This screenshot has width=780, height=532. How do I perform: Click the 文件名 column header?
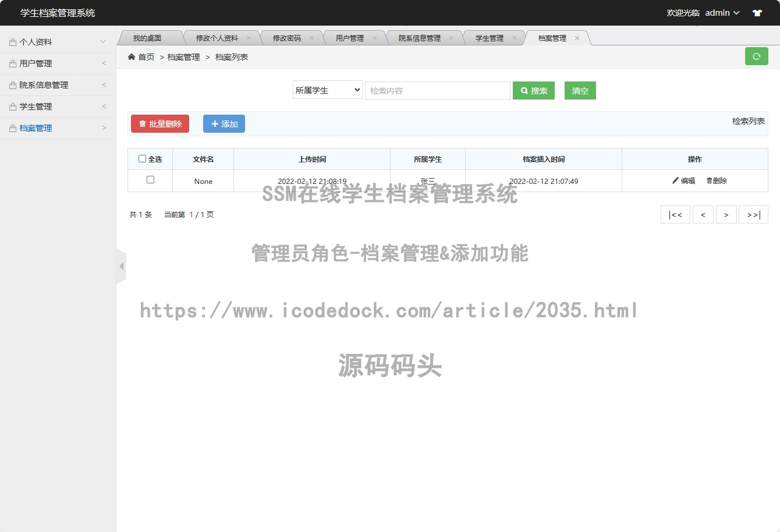(203, 159)
